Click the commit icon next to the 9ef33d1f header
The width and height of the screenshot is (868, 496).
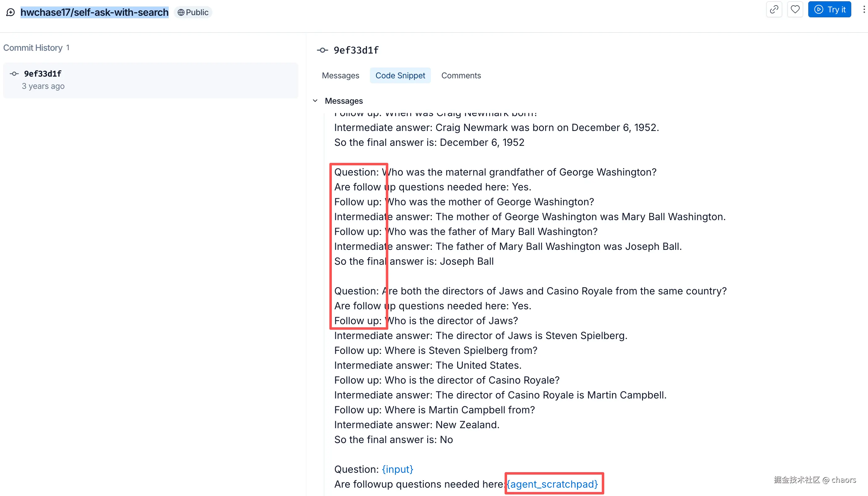(322, 50)
